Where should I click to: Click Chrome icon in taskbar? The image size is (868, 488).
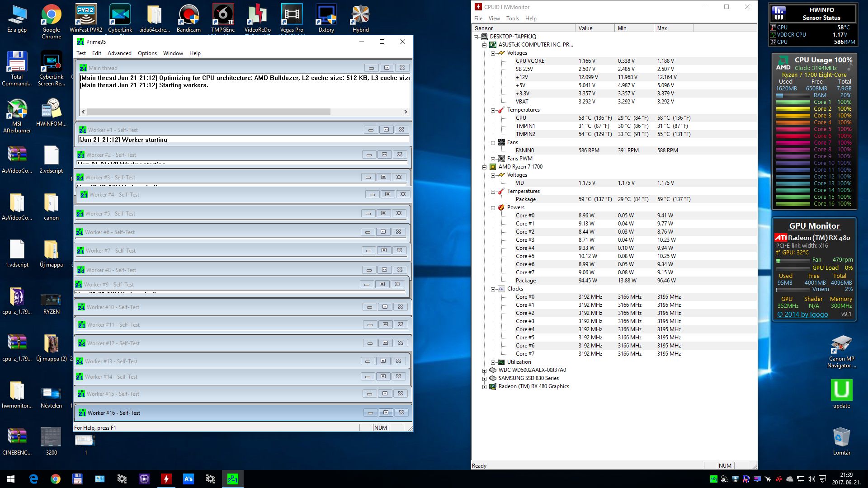click(55, 479)
